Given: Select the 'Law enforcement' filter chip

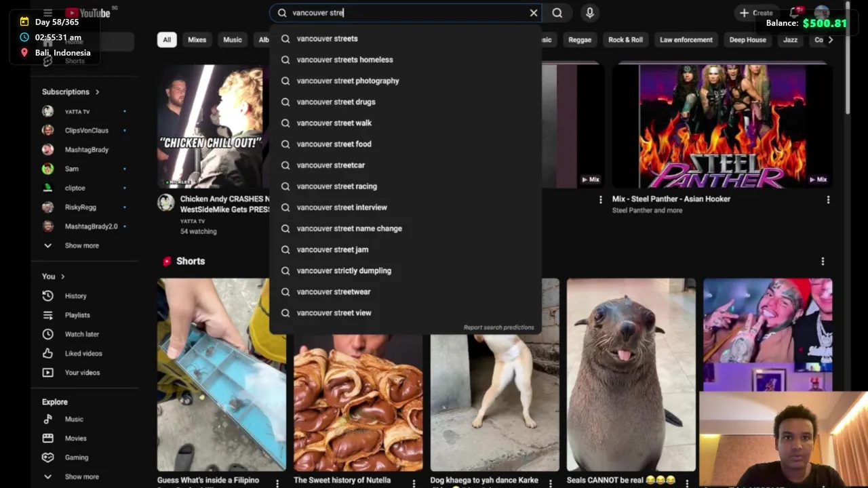Looking at the screenshot, I should (686, 39).
